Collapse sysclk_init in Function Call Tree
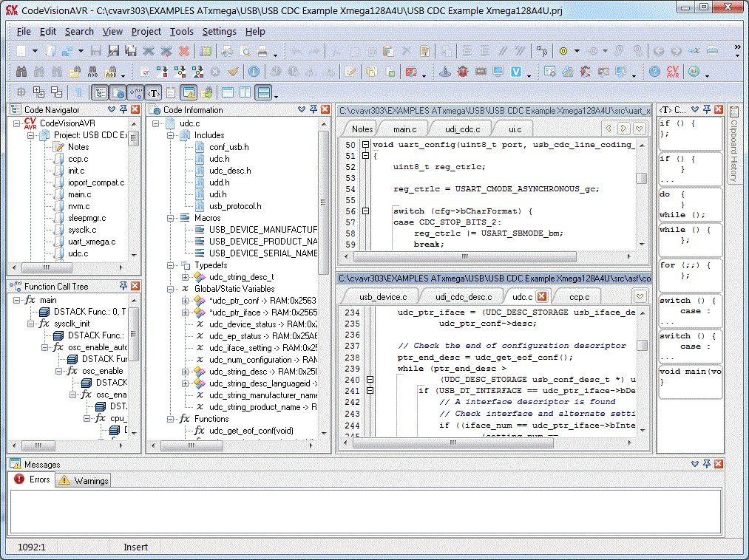This screenshot has width=749, height=560. tap(30, 324)
